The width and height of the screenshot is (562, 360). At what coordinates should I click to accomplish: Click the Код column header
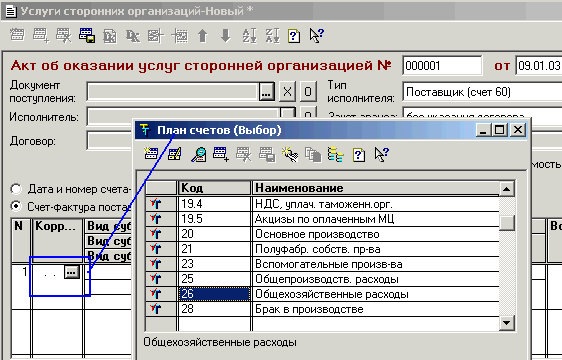[214, 188]
